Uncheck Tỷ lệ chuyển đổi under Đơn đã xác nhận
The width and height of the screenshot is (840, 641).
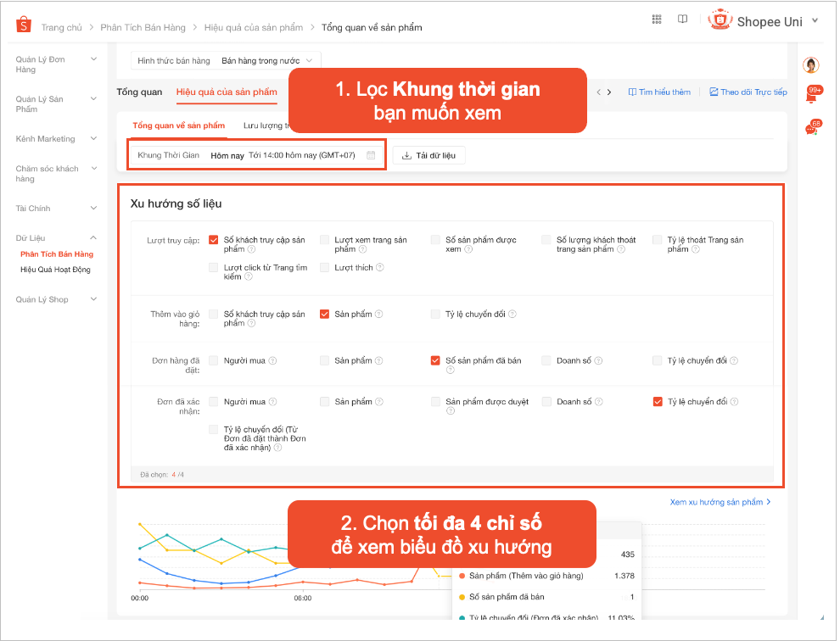point(658,402)
